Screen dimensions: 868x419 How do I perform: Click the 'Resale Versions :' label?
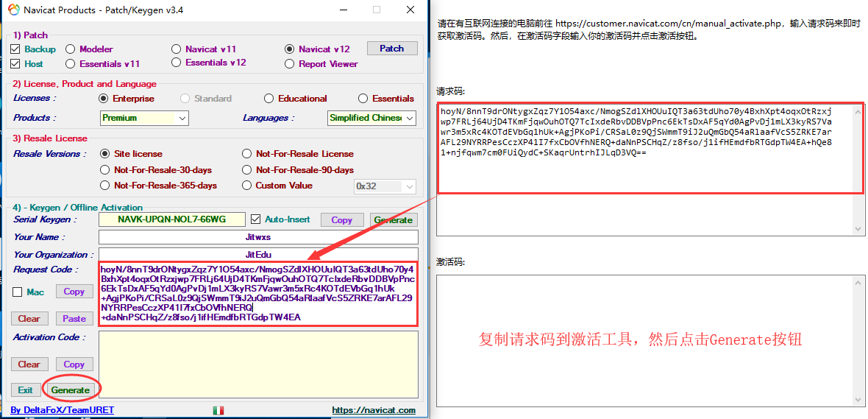pyautogui.click(x=50, y=153)
